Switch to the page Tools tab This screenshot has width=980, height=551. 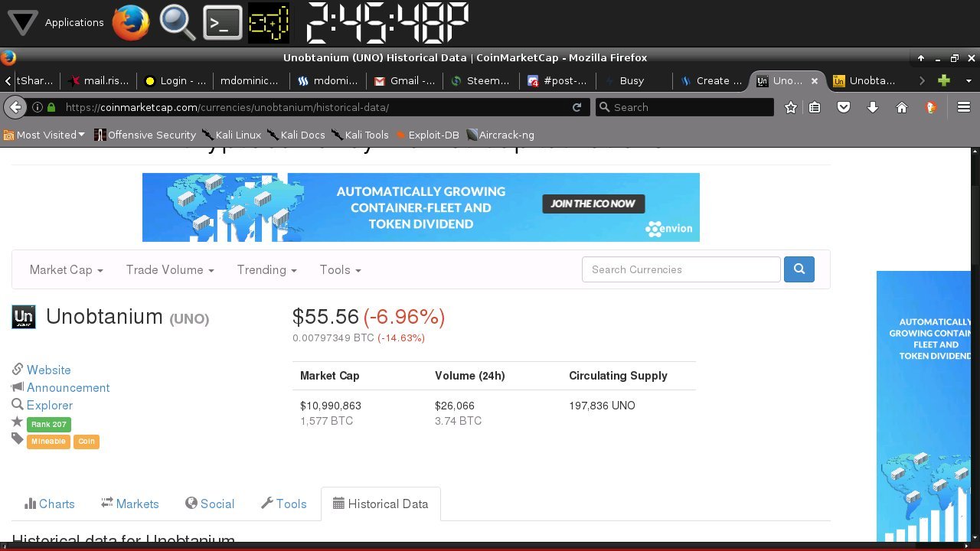coord(283,504)
